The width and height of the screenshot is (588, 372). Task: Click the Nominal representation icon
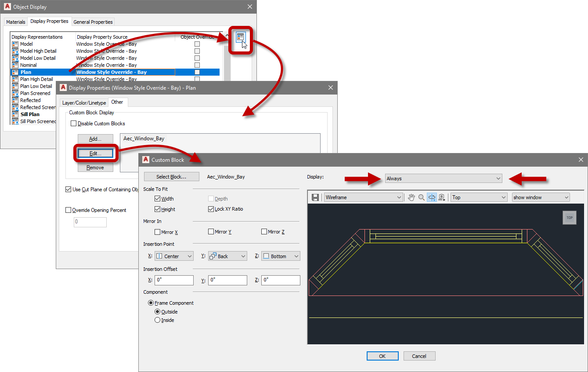click(15, 65)
